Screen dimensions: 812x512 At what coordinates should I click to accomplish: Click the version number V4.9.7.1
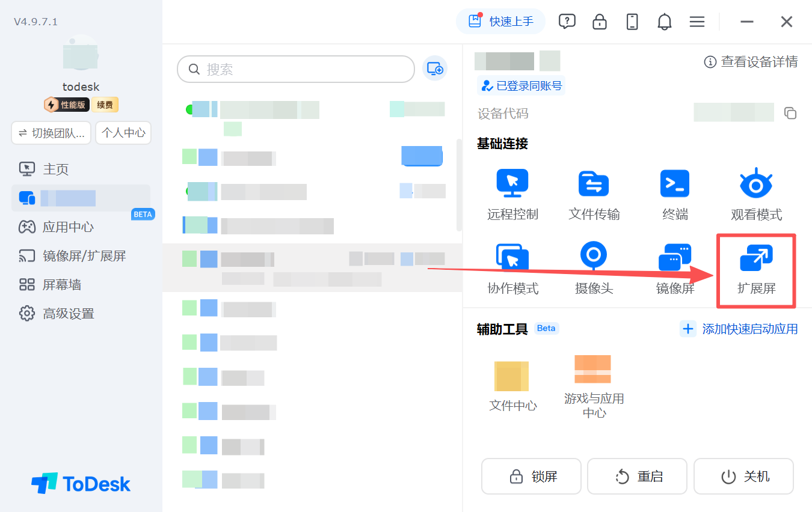pyautogui.click(x=36, y=22)
